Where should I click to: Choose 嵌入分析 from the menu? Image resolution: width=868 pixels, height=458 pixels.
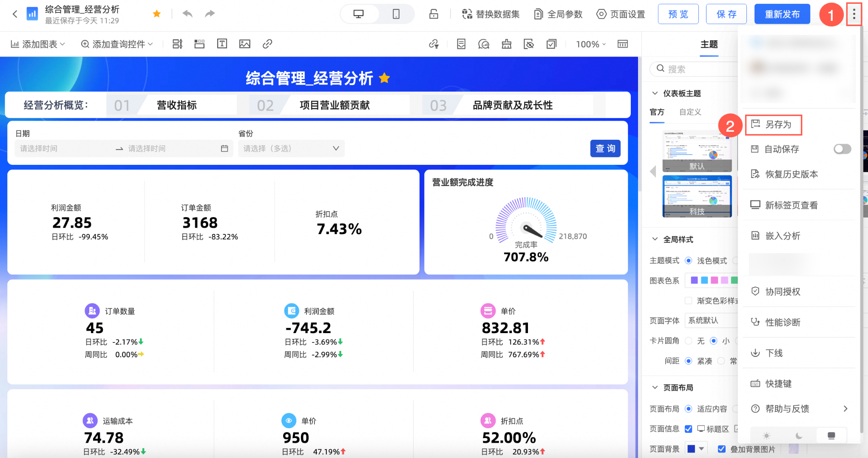point(775,236)
